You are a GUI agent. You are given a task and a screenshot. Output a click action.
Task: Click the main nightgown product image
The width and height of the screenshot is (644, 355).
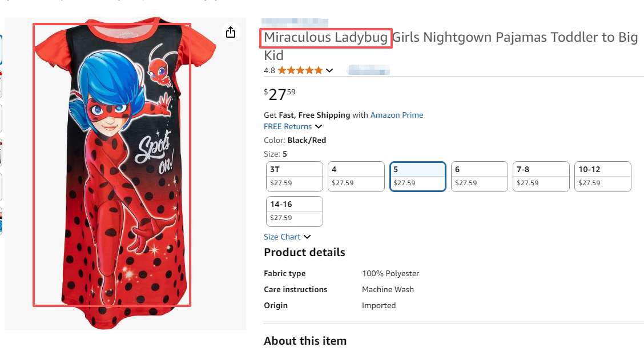pos(112,164)
